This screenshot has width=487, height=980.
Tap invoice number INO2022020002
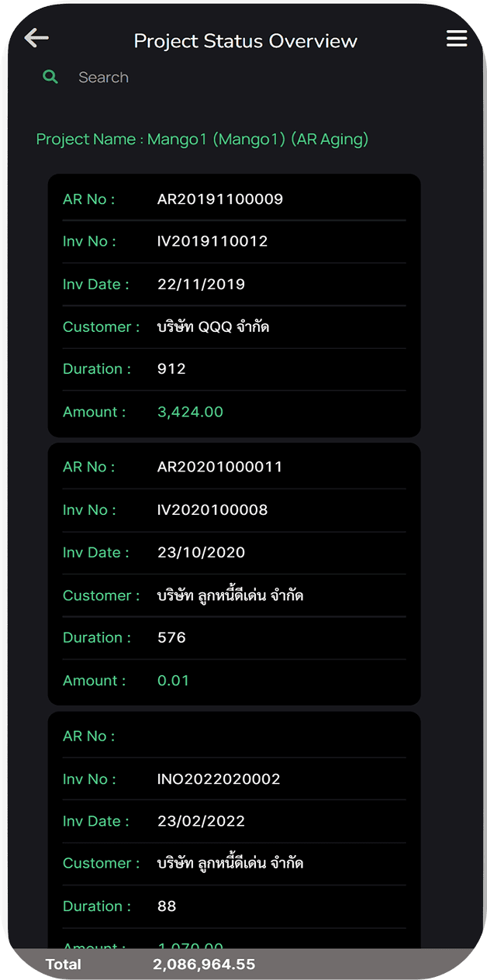click(x=218, y=778)
